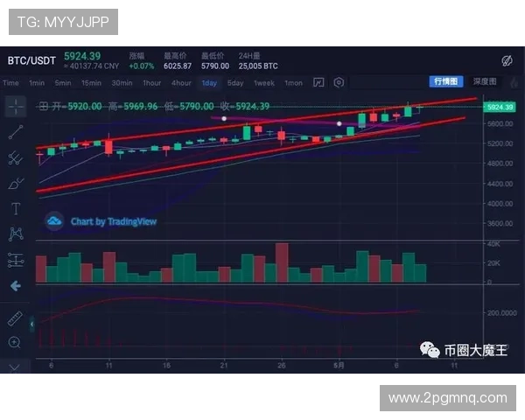Switch to the 4hour interval
The image size is (525, 420).
point(181,83)
